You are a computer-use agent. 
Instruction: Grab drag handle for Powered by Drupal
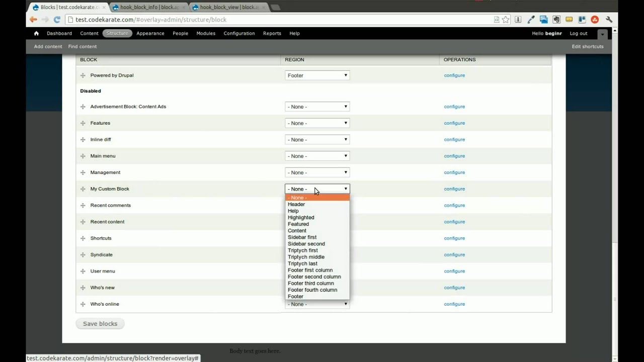[83, 75]
